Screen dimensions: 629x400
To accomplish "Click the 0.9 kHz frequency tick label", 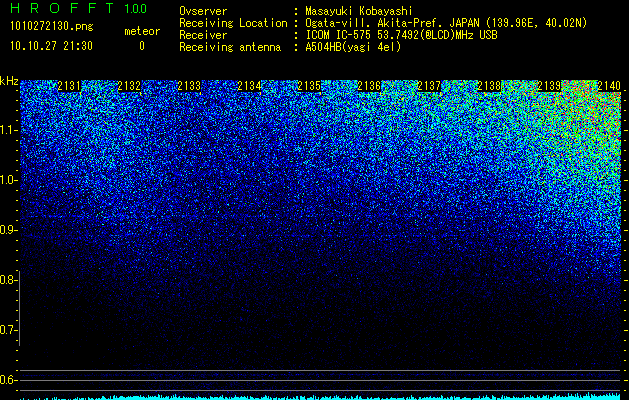I will [7, 230].
